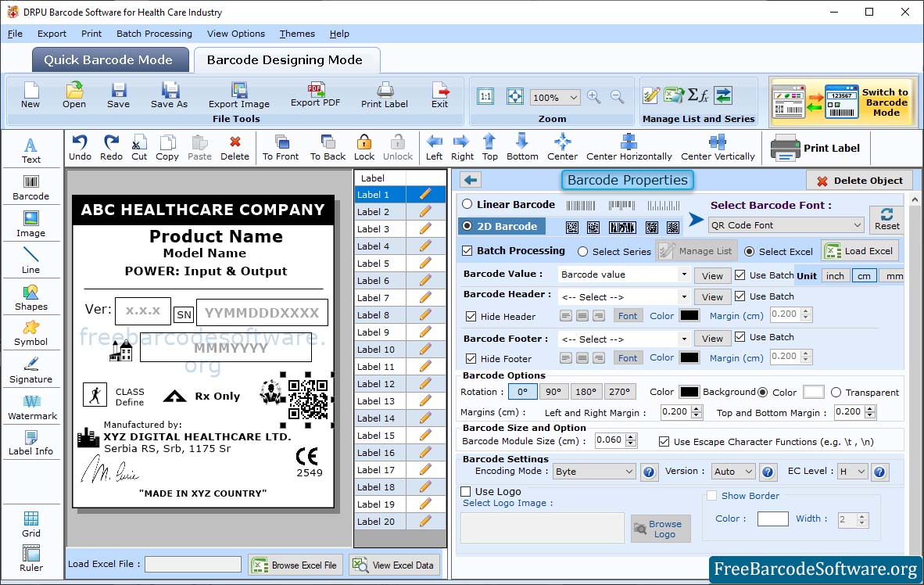924x585 pixels.
Task: Edit Label 5 via pencil icon
Action: point(425,263)
